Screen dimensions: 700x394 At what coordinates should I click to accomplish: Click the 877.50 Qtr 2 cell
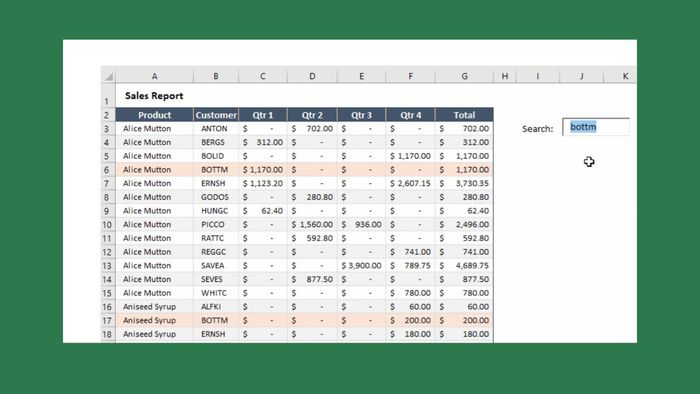click(x=312, y=279)
